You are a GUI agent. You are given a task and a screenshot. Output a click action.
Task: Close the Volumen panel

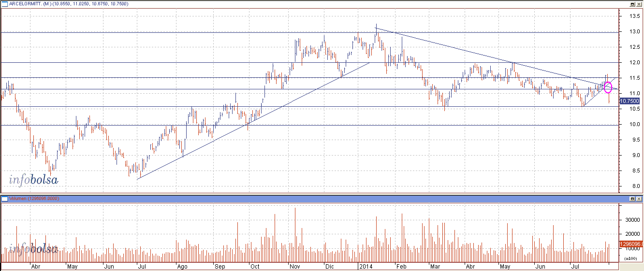[x=639, y=199]
